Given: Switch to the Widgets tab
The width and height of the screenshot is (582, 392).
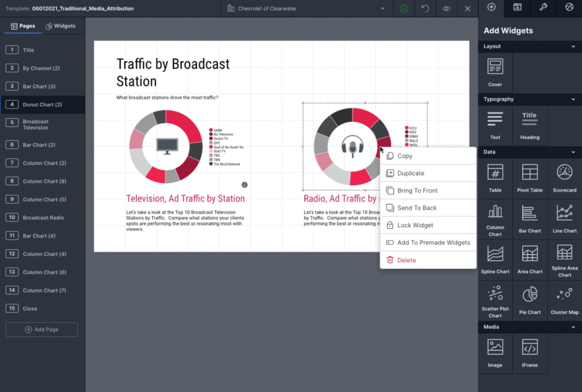Looking at the screenshot, I should 61,26.
